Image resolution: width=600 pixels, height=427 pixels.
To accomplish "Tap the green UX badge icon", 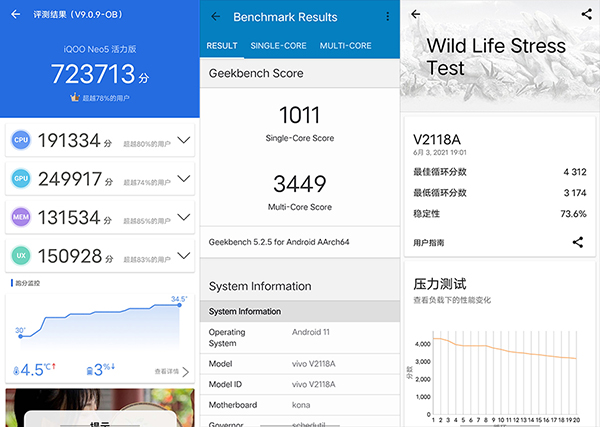I will click(19, 256).
